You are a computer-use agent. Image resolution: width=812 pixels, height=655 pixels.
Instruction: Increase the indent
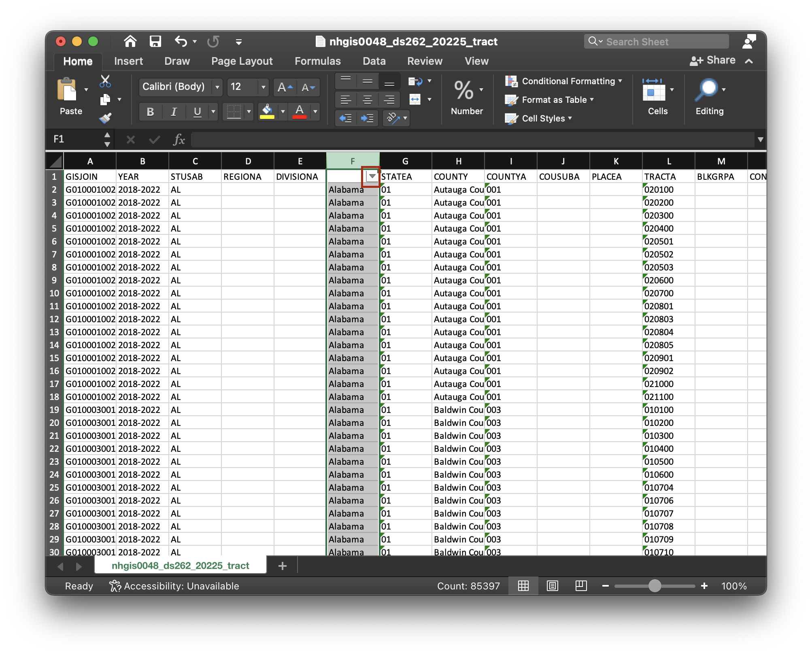click(368, 118)
